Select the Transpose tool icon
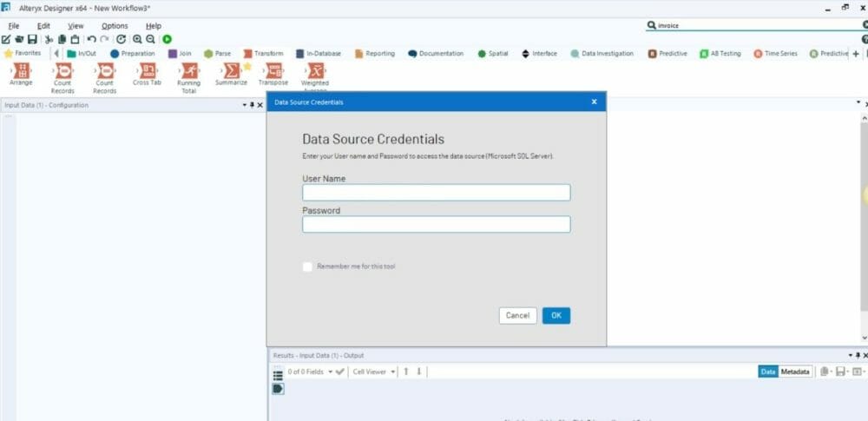Screen dimensions: 868x421 [273, 70]
